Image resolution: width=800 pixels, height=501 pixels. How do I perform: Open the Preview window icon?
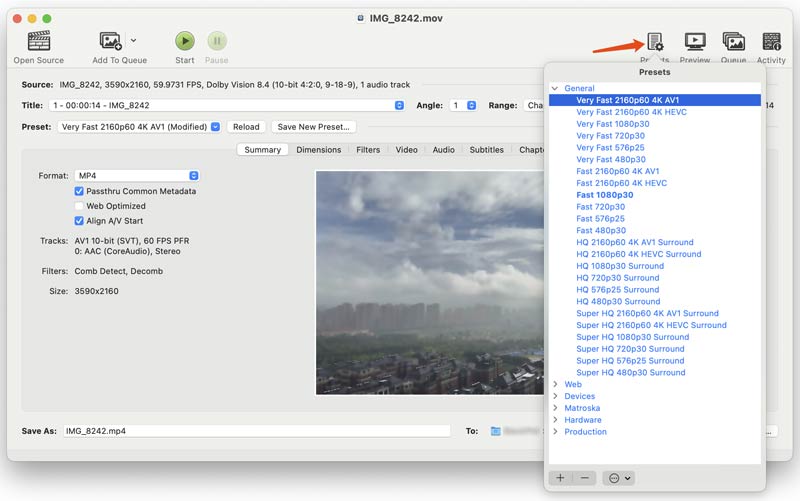point(695,41)
